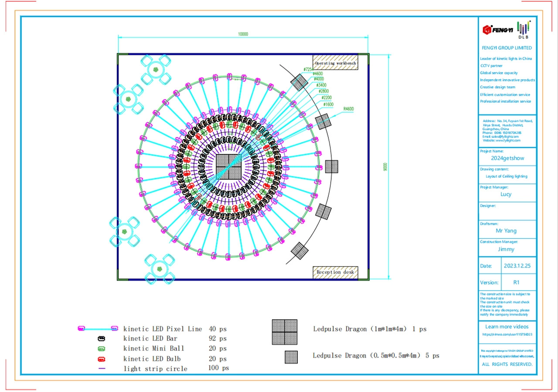Click the date 2023.12.25 cell

(517, 266)
